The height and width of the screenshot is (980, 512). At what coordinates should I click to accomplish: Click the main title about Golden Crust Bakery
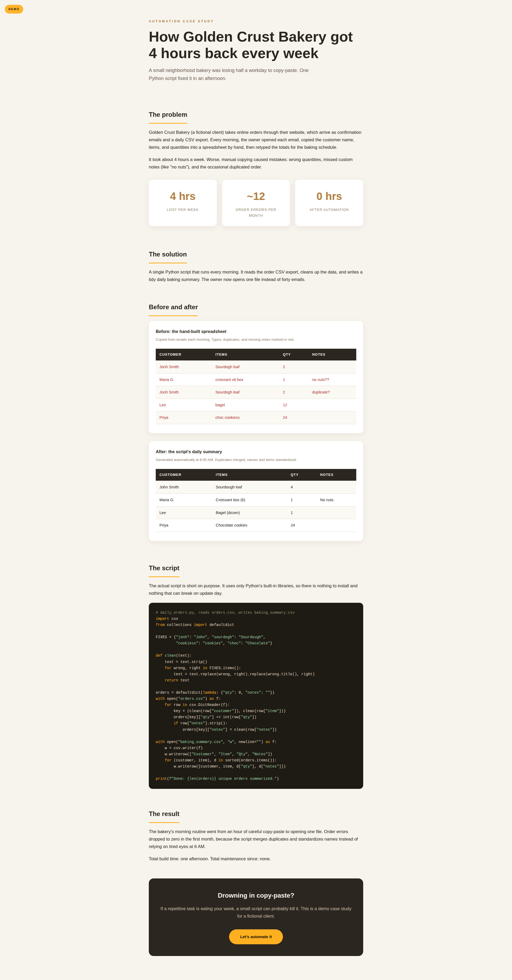pyautogui.click(x=250, y=45)
